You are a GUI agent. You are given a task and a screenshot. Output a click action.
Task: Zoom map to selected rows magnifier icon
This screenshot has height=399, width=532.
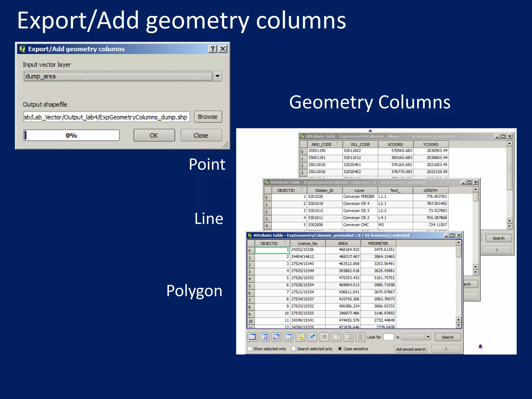tap(300, 337)
